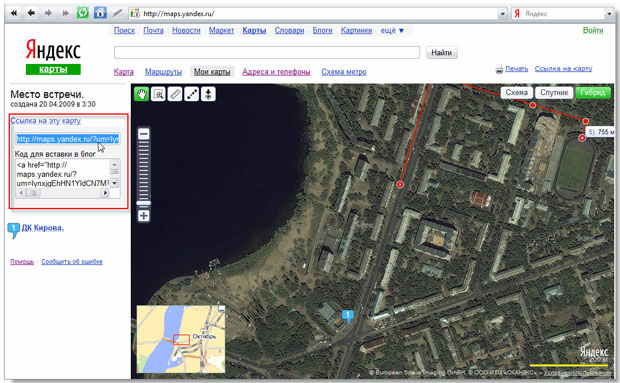Expand the ещё menu
Image resolution: width=620 pixels, height=383 pixels.
tap(392, 30)
